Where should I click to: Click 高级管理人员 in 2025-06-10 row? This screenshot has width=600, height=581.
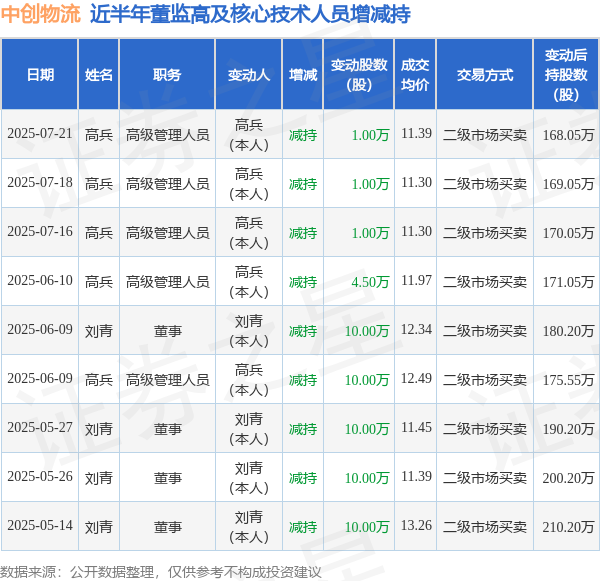pyautogui.click(x=168, y=282)
